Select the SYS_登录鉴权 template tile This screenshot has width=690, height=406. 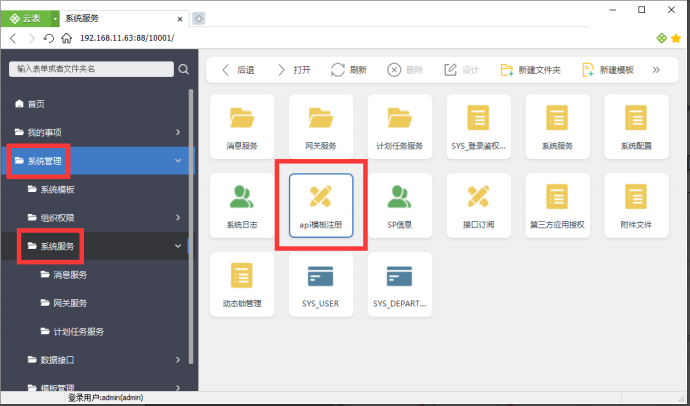[478, 127]
